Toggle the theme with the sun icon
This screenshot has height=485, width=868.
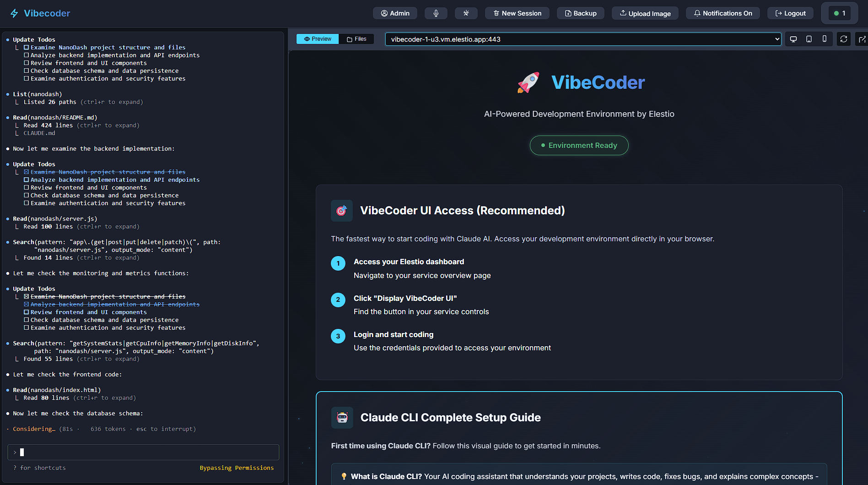pyautogui.click(x=466, y=13)
